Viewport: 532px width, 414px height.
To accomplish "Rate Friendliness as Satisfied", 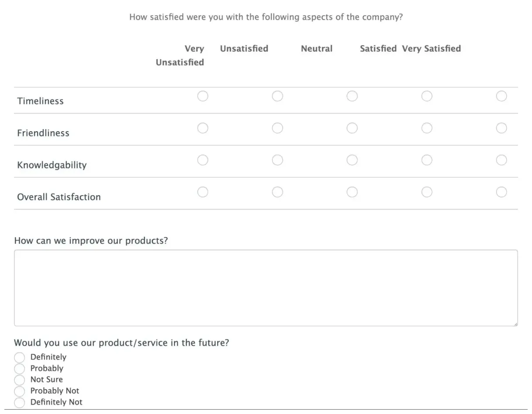I will click(427, 128).
